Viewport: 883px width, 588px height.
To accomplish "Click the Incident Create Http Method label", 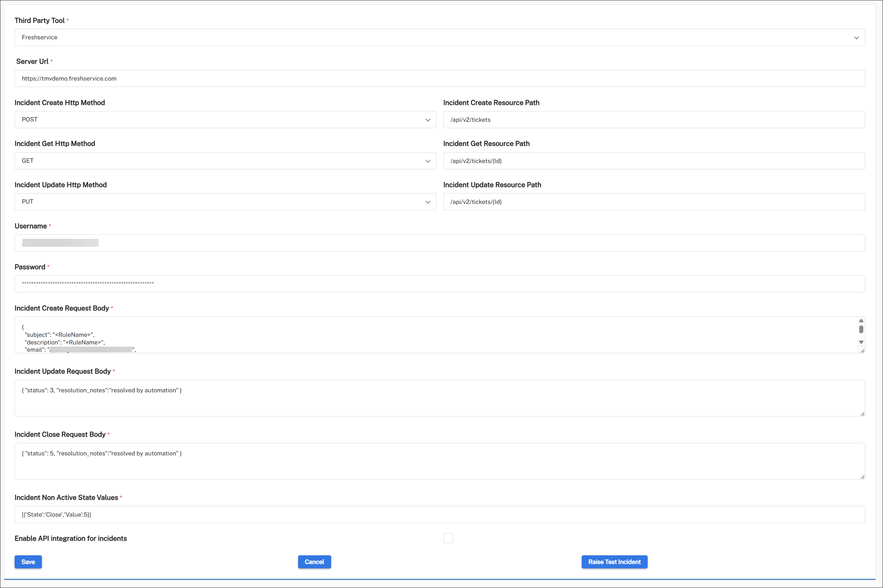I will 60,103.
